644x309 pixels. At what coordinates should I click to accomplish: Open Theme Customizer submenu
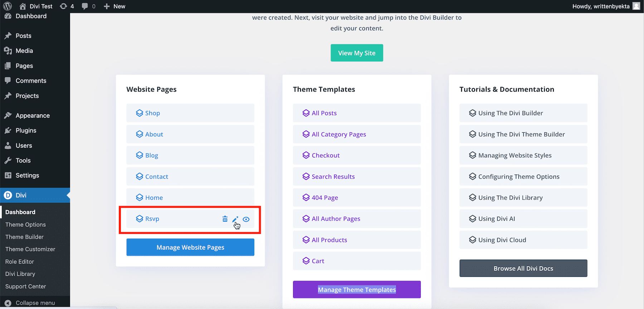coord(30,249)
